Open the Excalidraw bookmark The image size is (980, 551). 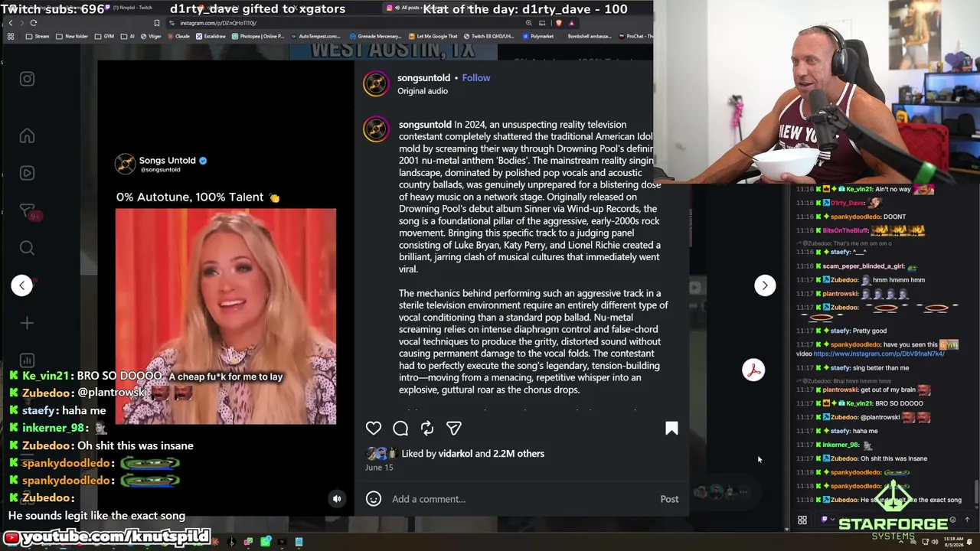[211, 36]
